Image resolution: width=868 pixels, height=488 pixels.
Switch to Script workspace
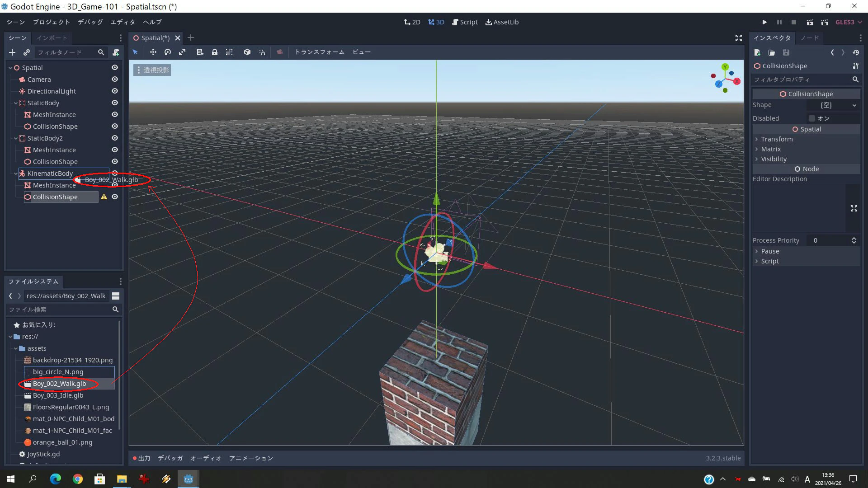click(x=465, y=22)
